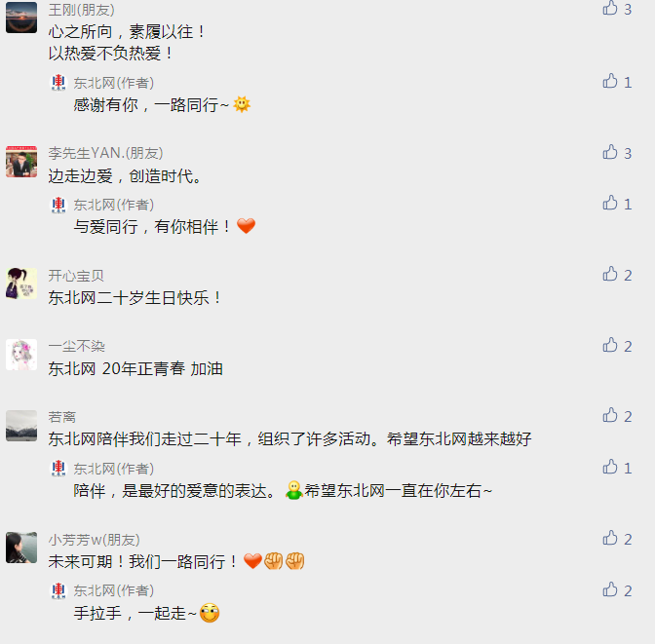Viewport: 655px width, 644px height.
Task: Like 东北网's reply '感谢有你，一路同行'
Action: click(x=610, y=81)
